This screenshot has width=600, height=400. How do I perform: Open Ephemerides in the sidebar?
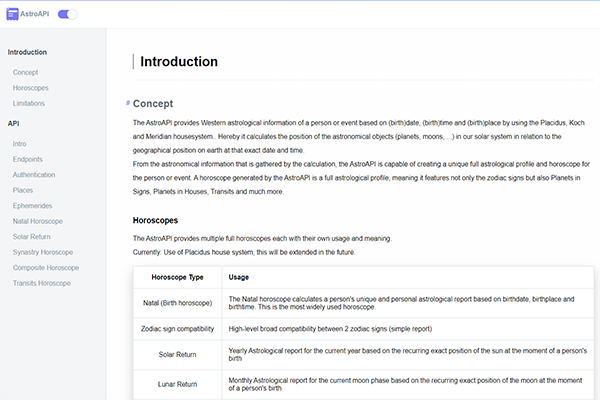pyautogui.click(x=33, y=206)
